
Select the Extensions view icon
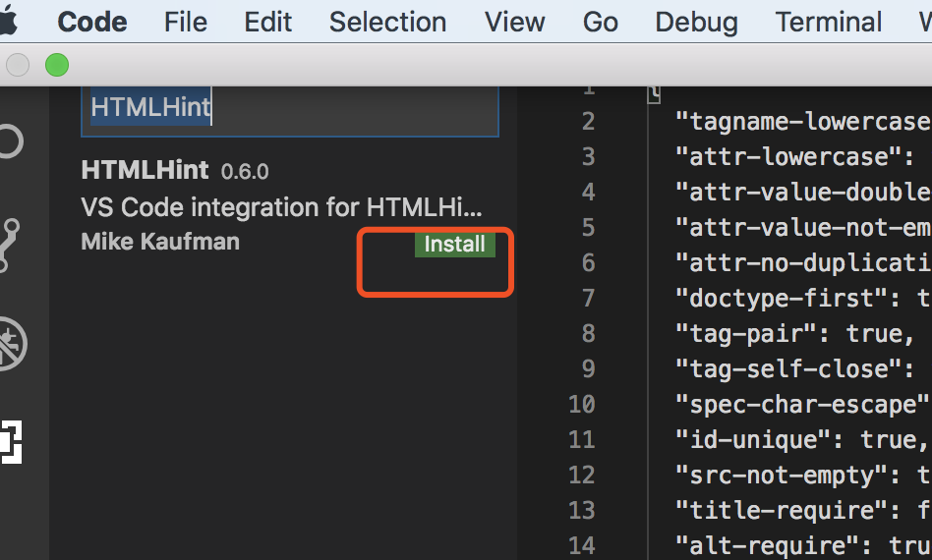click(x=10, y=441)
